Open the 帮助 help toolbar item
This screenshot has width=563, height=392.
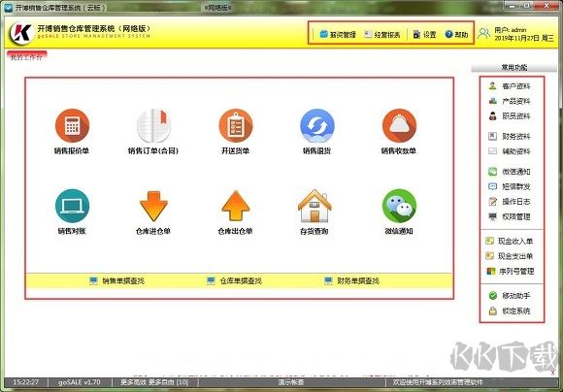click(x=456, y=35)
